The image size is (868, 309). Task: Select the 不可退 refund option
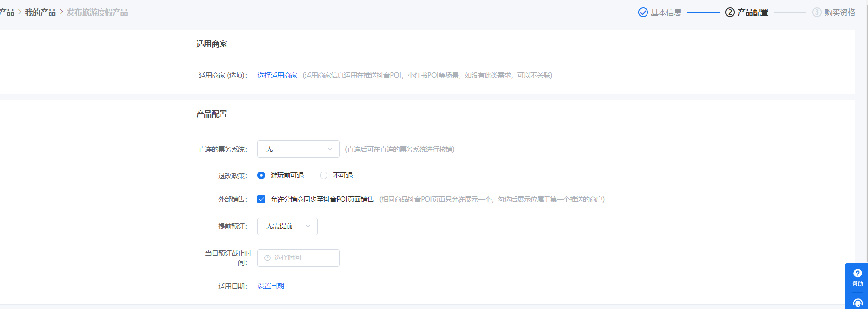323,175
